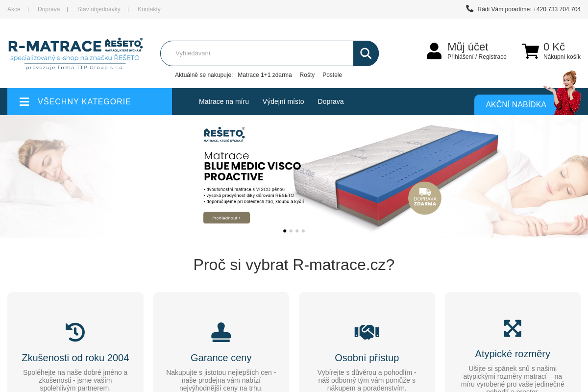Screen dimensions: 588x392
Task: Click the R-MATRACE Řešeto logo
Action: [x=75, y=53]
